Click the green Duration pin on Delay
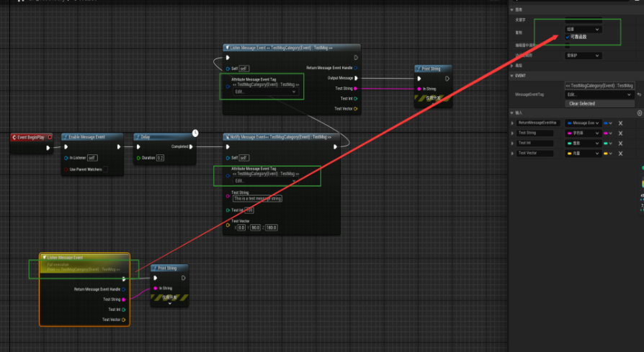Screen dimensions: 644x352 coord(138,158)
